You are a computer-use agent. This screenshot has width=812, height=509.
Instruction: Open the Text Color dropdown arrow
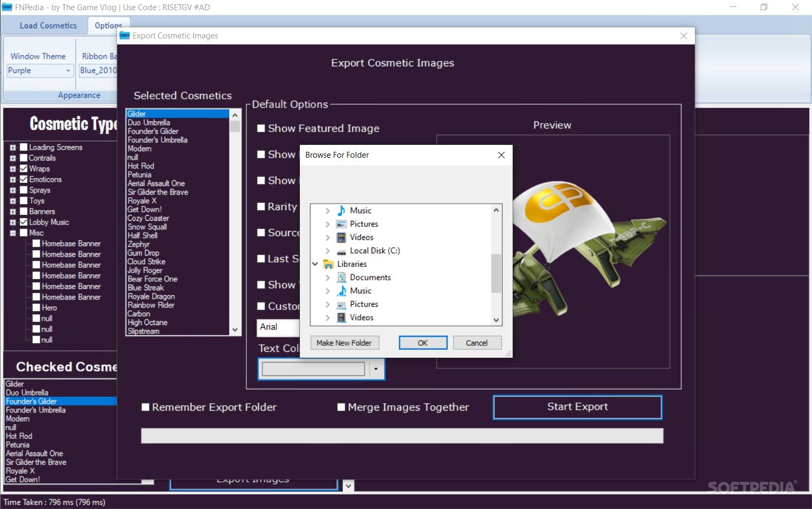[376, 369]
